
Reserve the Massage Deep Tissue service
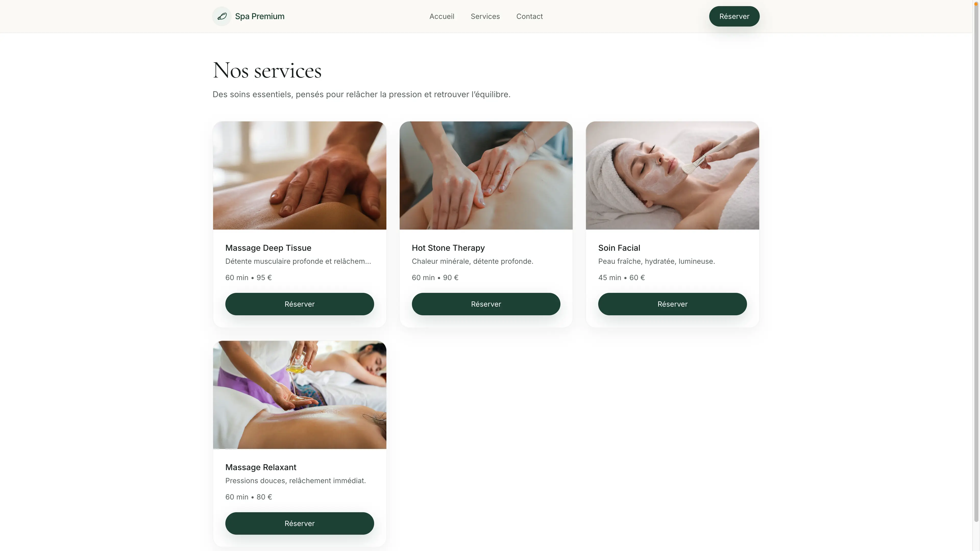299,304
